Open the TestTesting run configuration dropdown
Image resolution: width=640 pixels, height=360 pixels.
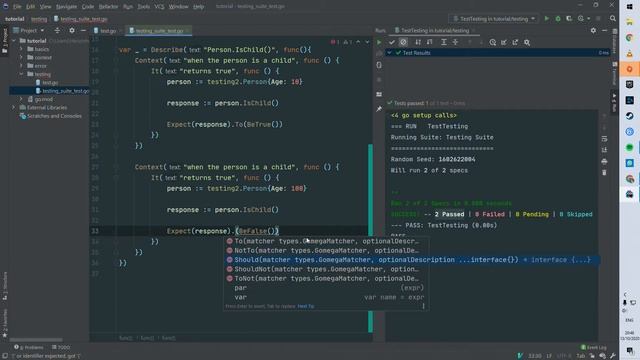(494, 19)
